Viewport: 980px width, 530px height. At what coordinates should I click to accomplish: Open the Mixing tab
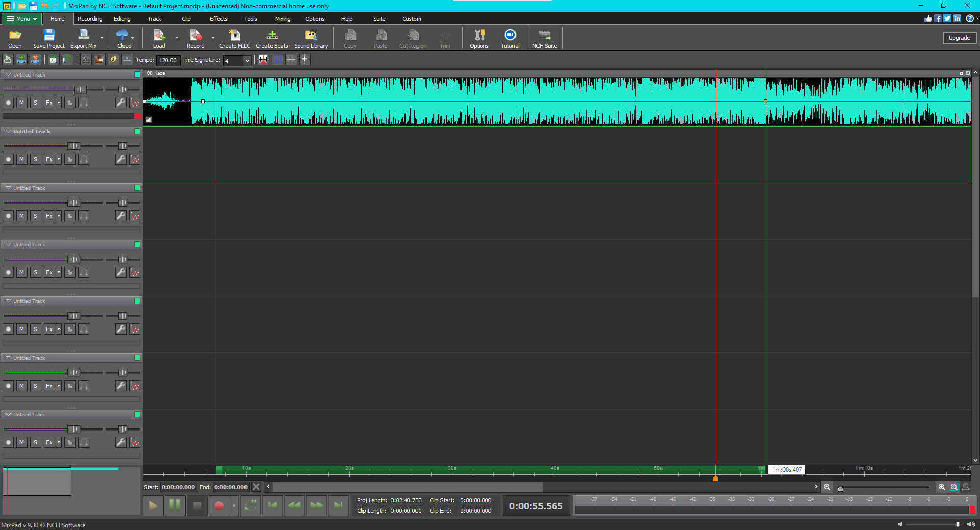pos(282,19)
